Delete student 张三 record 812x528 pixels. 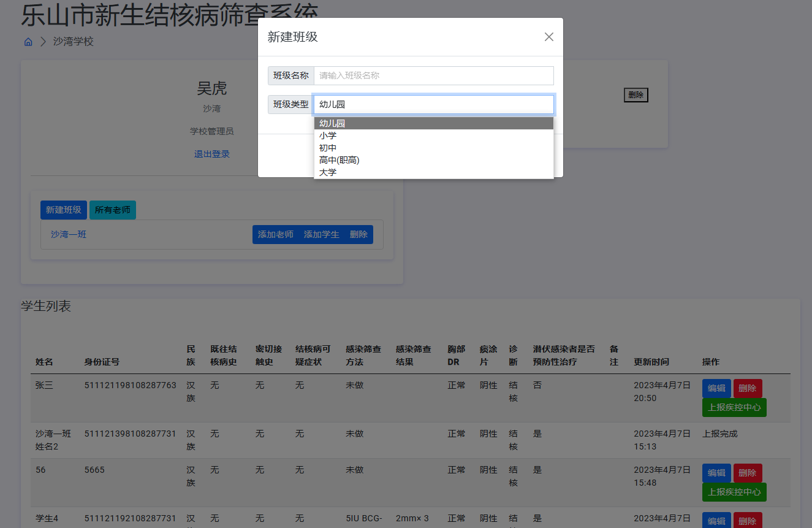click(748, 388)
